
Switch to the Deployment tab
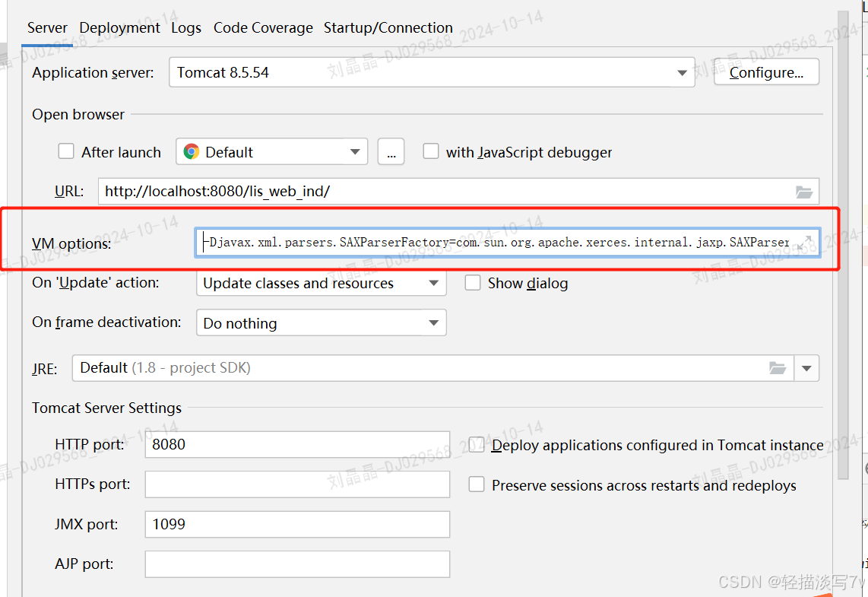[119, 27]
